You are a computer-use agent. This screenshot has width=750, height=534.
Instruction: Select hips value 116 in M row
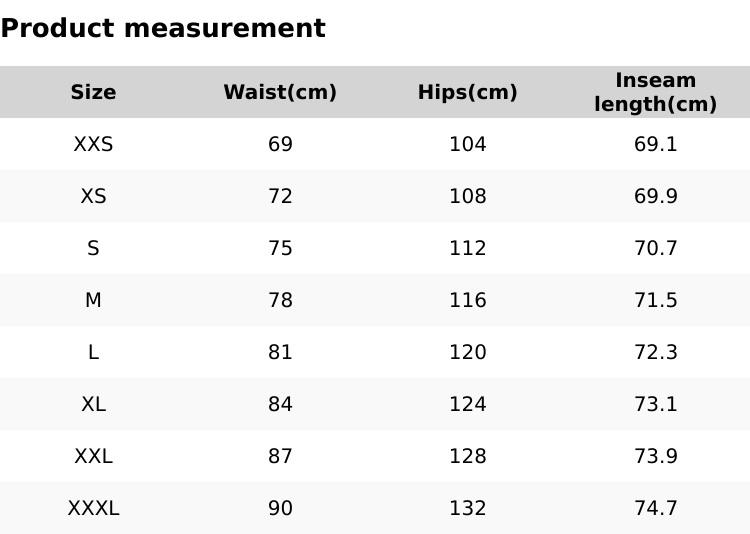point(467,301)
